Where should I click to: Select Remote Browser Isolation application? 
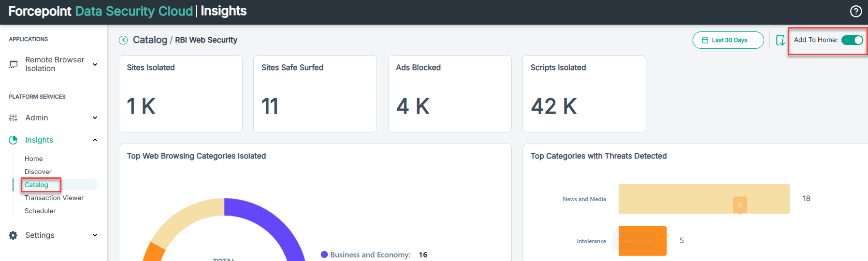[55, 64]
